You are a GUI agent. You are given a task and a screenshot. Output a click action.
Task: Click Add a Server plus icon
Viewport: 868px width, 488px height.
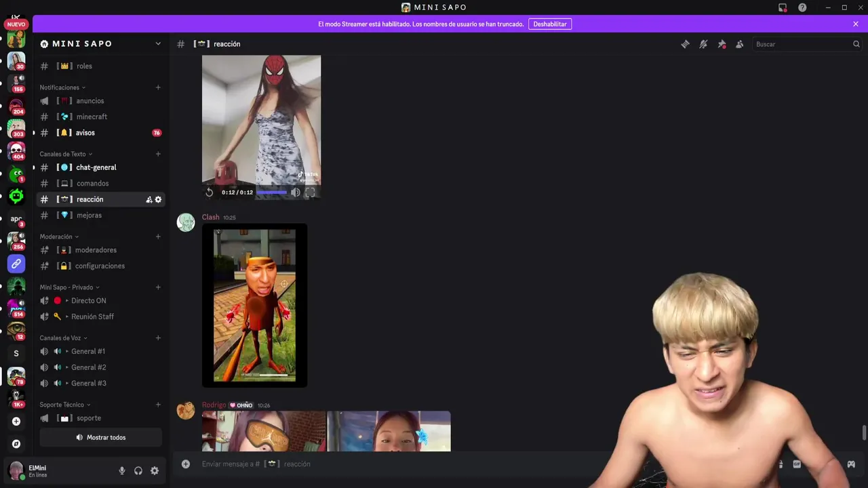16,421
